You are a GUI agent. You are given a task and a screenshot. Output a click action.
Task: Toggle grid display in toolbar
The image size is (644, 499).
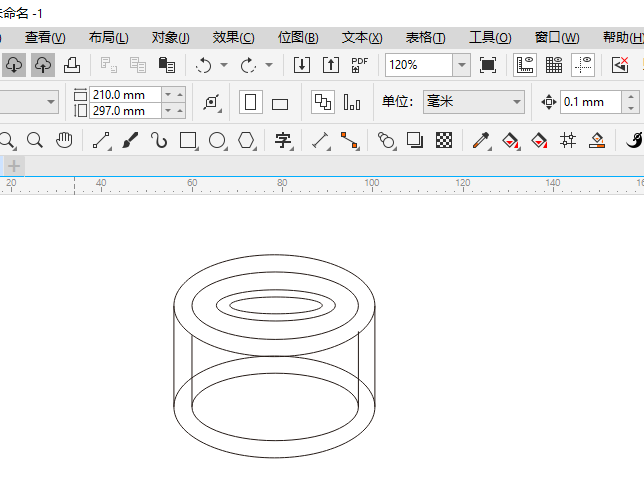pyautogui.click(x=554, y=65)
